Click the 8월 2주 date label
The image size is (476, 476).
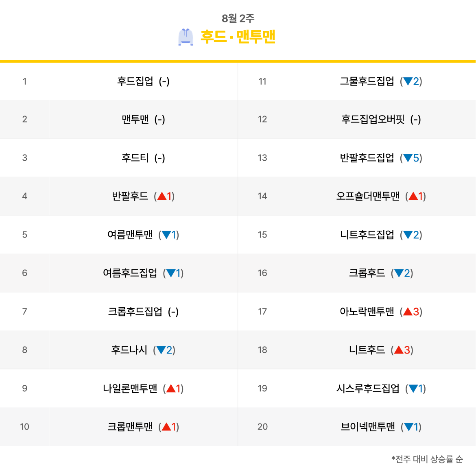(238, 18)
